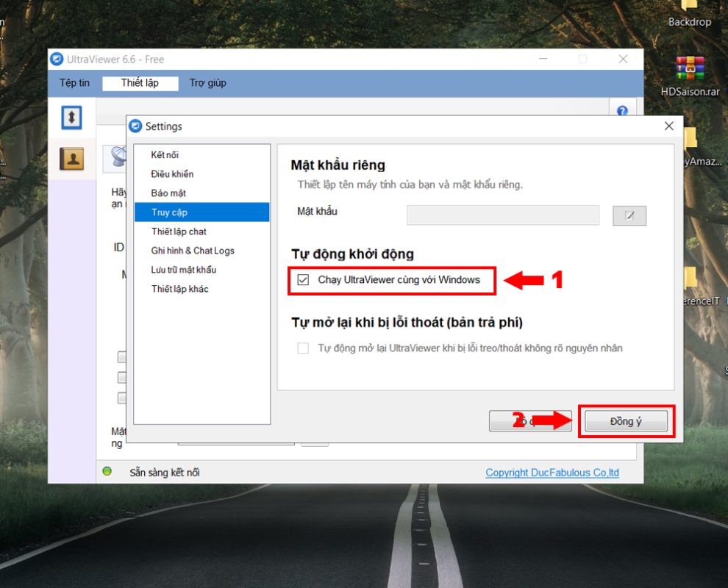Open the Trợ giúp menu
The height and width of the screenshot is (588, 728).
207,83
